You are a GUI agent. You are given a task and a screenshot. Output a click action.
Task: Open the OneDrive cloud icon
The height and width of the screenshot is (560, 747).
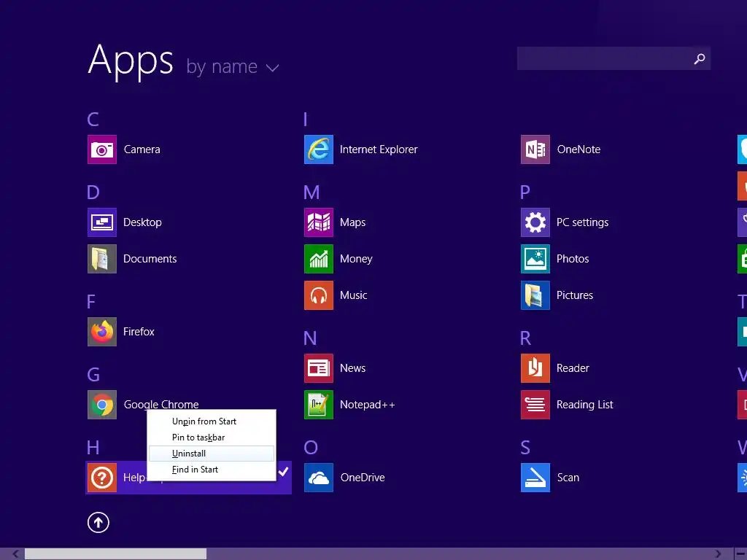pyautogui.click(x=319, y=478)
